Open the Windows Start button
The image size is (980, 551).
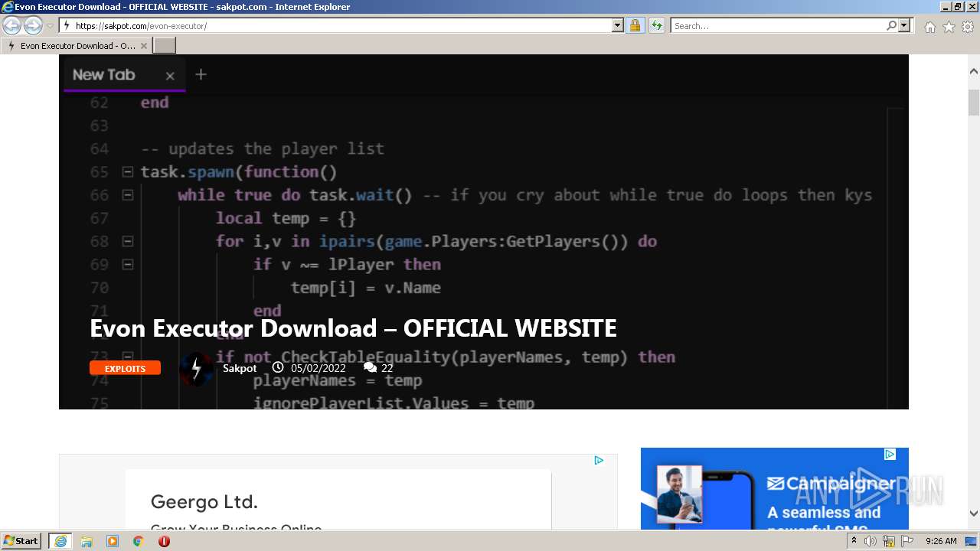(x=21, y=541)
